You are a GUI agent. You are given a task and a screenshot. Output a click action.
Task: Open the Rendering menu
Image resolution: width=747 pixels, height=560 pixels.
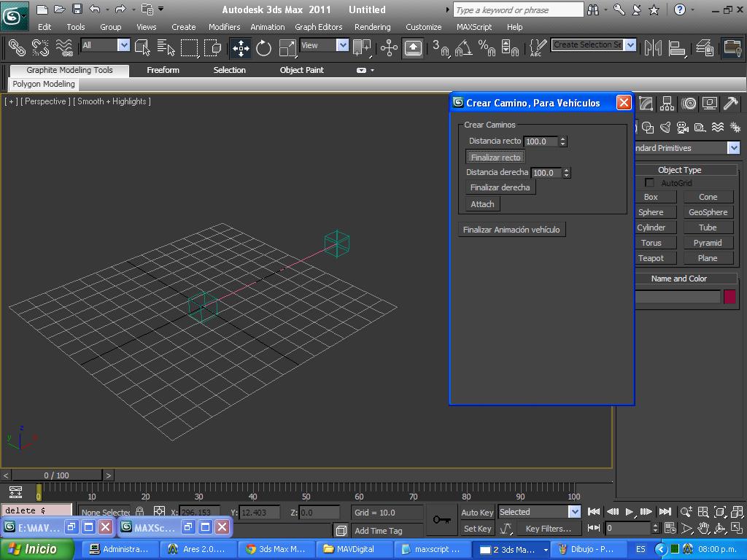point(372,27)
